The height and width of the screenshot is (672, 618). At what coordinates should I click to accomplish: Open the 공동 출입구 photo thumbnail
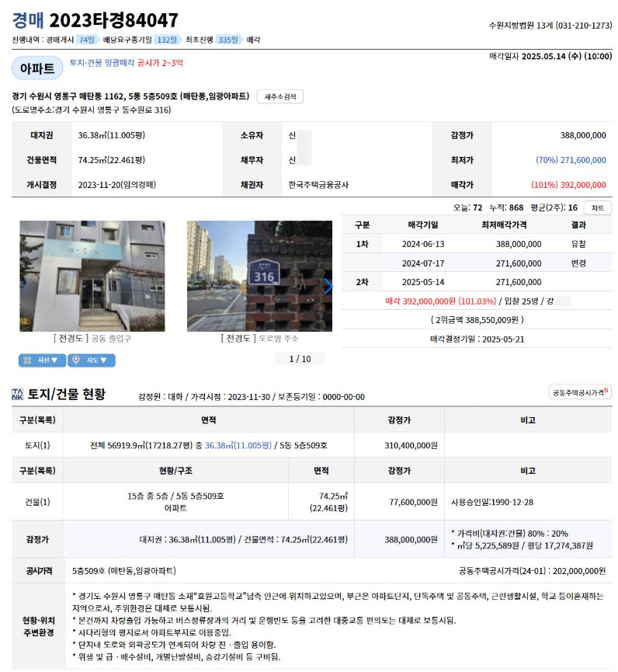[92, 276]
